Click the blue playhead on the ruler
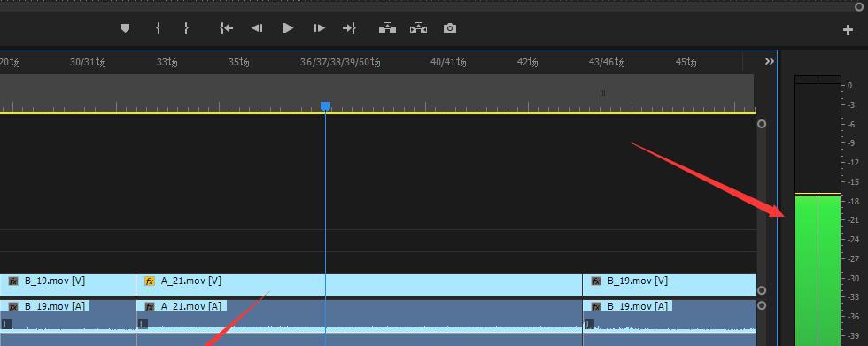This screenshot has width=868, height=346. pyautogui.click(x=326, y=105)
